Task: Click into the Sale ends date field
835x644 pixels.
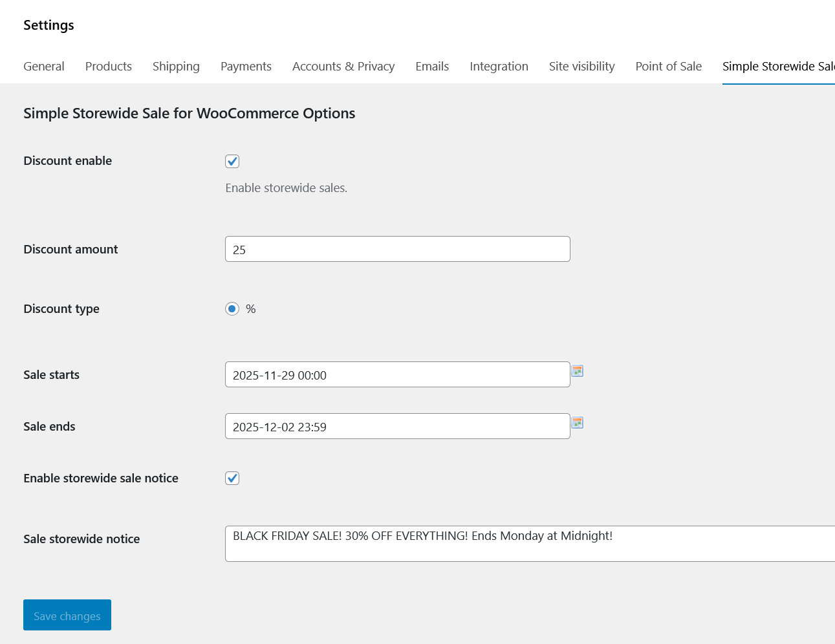Action: tap(397, 427)
